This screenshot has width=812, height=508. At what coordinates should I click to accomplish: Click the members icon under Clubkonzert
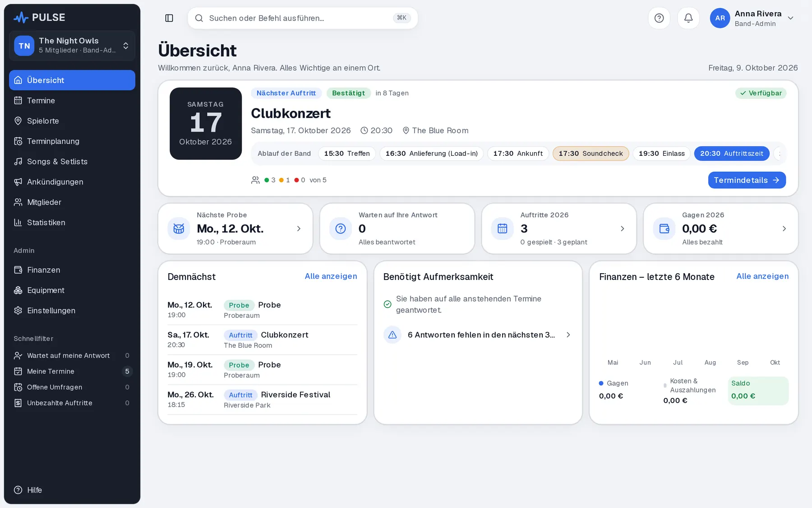255,180
